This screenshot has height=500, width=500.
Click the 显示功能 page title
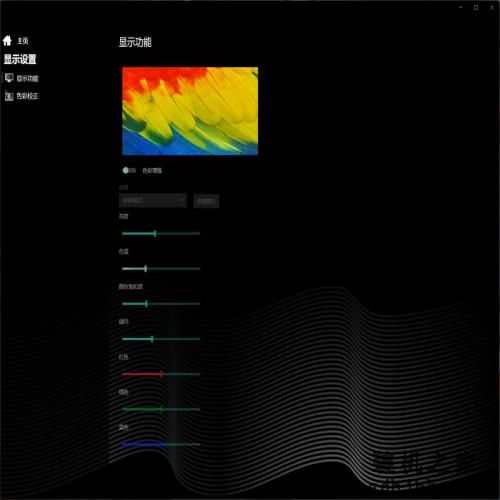135,42
